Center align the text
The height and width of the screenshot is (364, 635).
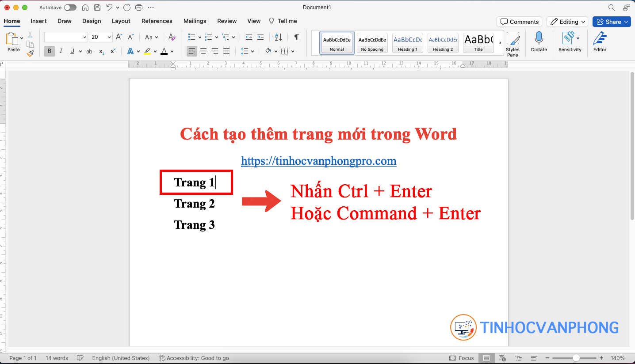coord(203,51)
